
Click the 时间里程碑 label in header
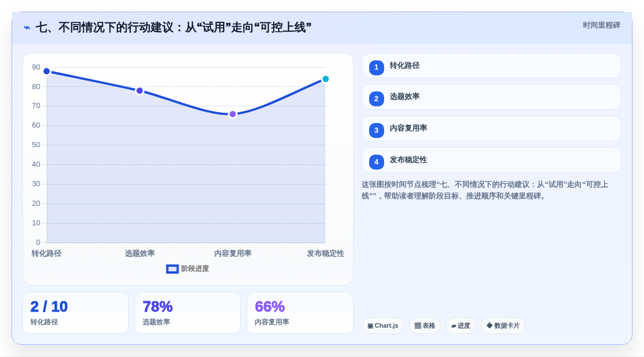pos(601,25)
